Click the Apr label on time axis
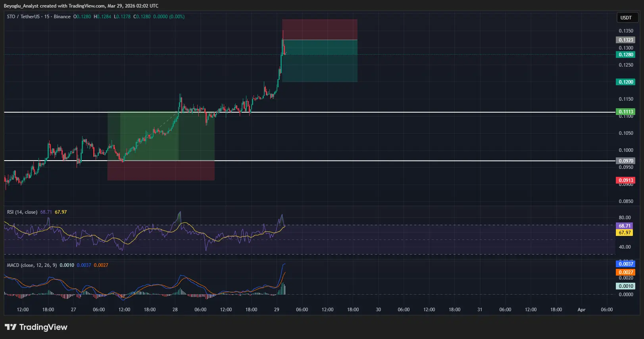 click(581, 310)
